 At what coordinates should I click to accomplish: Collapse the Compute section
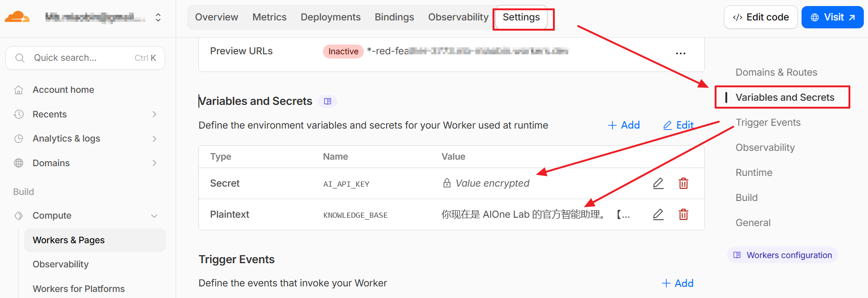154,215
